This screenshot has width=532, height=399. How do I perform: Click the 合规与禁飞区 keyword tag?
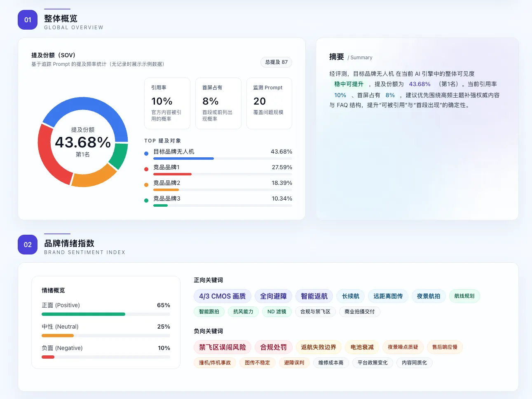[x=316, y=312]
